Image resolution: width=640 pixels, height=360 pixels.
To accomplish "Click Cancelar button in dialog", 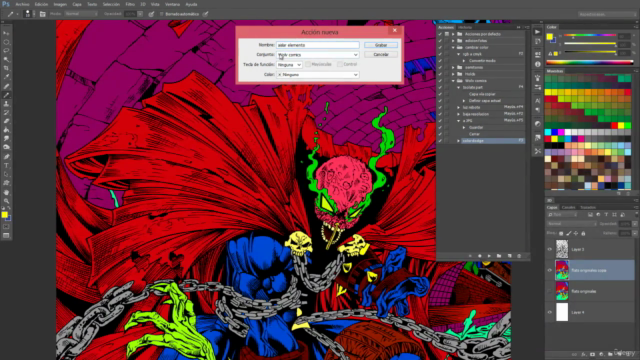I will [381, 54].
